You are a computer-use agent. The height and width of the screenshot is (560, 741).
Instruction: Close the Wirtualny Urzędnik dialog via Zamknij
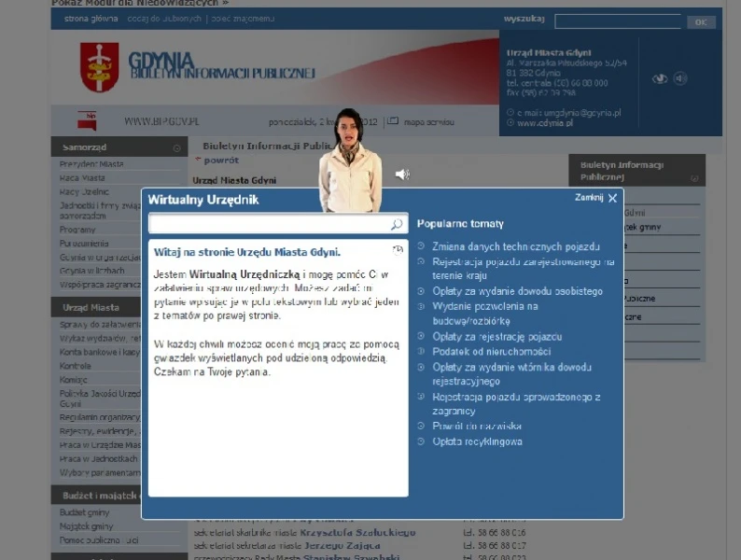(596, 198)
